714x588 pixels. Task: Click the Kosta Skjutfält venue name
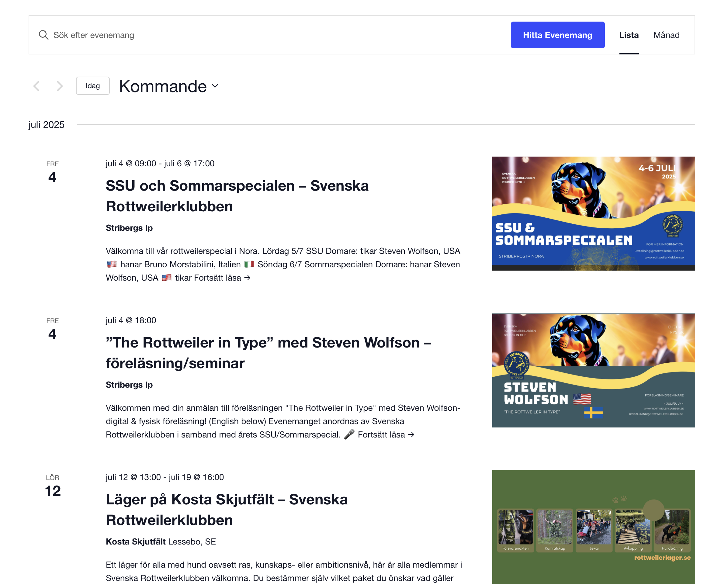coord(136,541)
